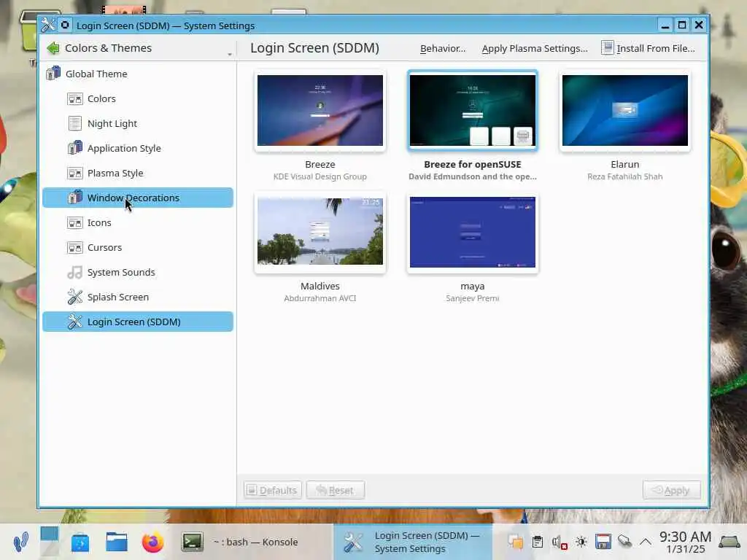Click the System Settings wrench icon in titlebar
Image resolution: width=747 pixels, height=560 pixels.
tap(48, 26)
